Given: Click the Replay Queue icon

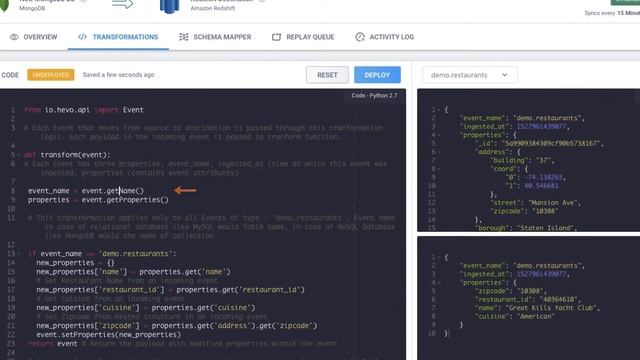Looking at the screenshot, I should click(276, 37).
